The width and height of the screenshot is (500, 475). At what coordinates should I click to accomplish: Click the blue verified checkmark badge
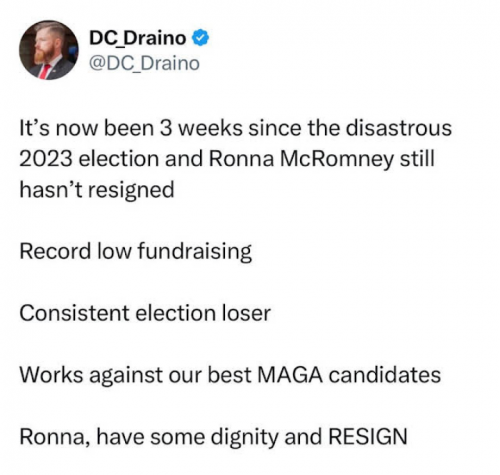[200, 38]
